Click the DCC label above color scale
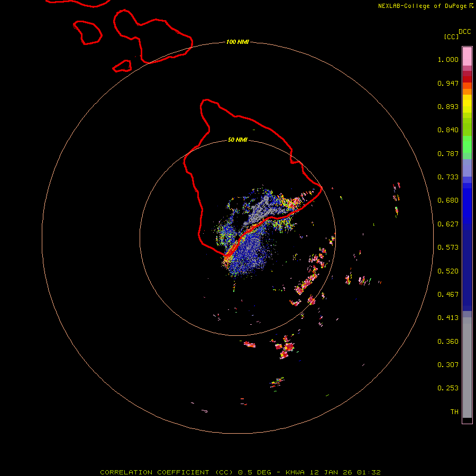The height and width of the screenshot is (476, 476). (x=464, y=32)
